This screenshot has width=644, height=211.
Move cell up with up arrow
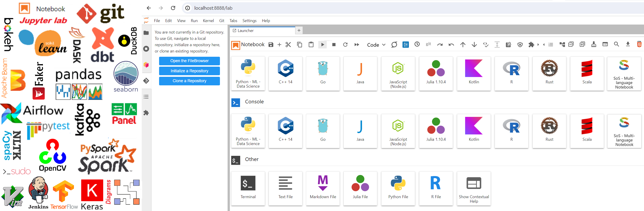(x=463, y=45)
